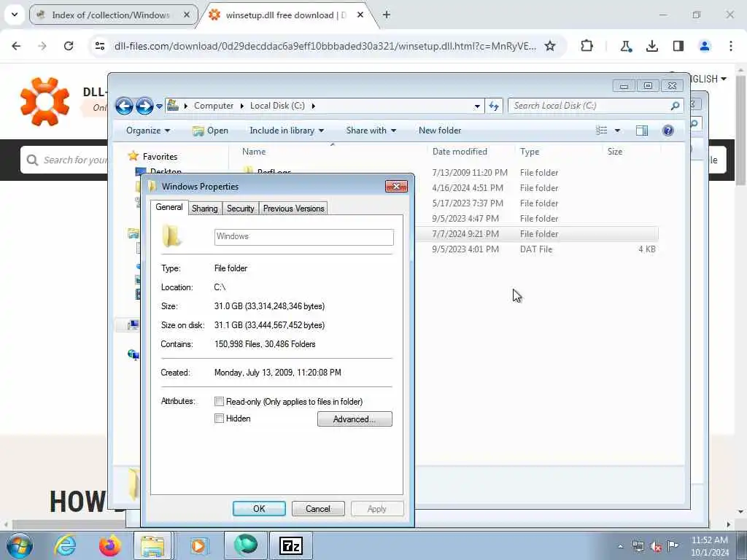Sort by Type column header
The width and height of the screenshot is (747, 560).
530,152
